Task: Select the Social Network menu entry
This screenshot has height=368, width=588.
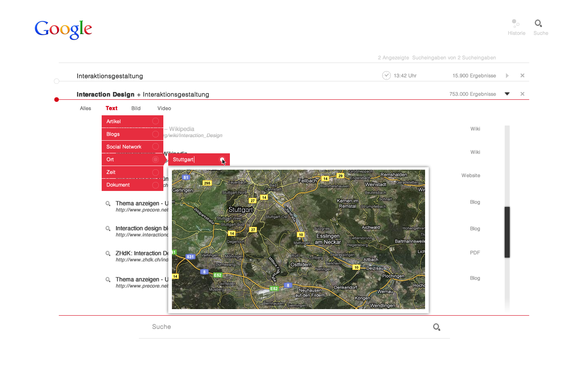Action: coord(132,147)
